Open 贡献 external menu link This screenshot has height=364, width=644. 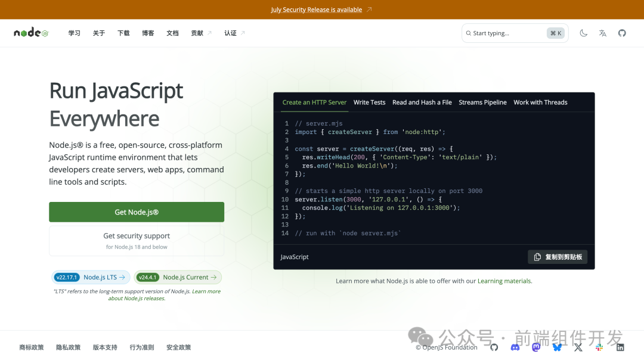(x=202, y=33)
